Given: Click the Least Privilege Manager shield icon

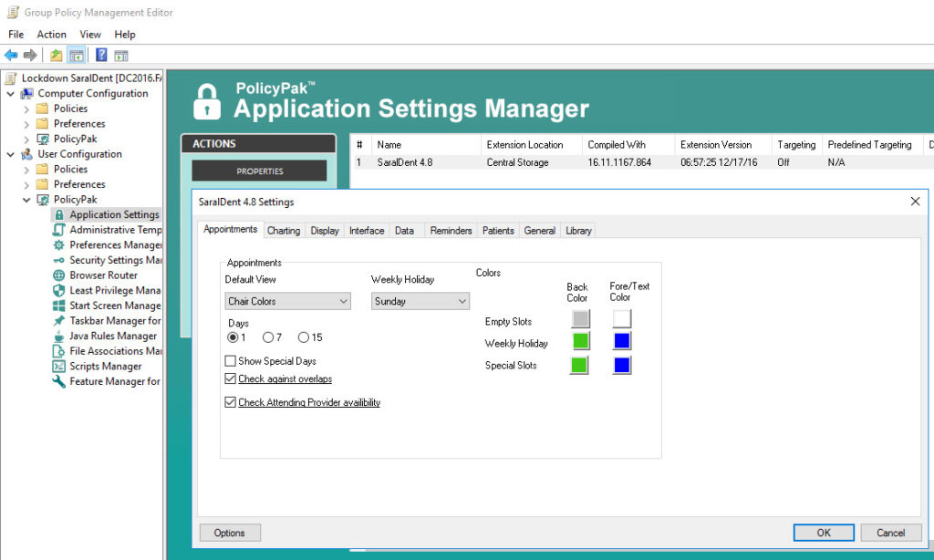Looking at the screenshot, I should click(59, 291).
